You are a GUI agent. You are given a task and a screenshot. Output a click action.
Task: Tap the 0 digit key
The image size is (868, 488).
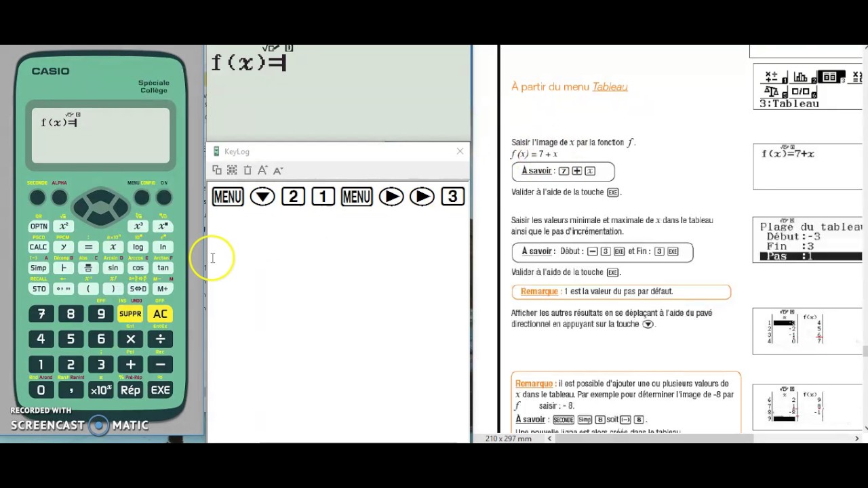[41, 390]
